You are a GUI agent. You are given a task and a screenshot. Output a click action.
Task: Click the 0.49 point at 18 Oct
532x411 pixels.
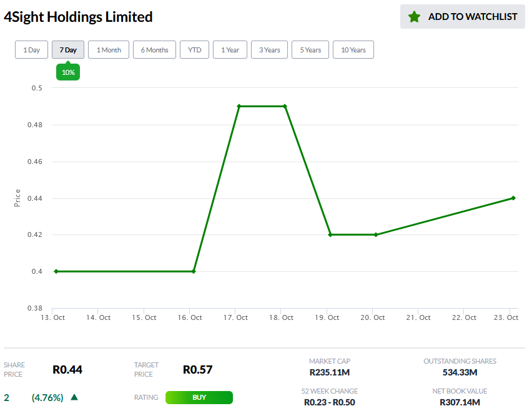(285, 107)
